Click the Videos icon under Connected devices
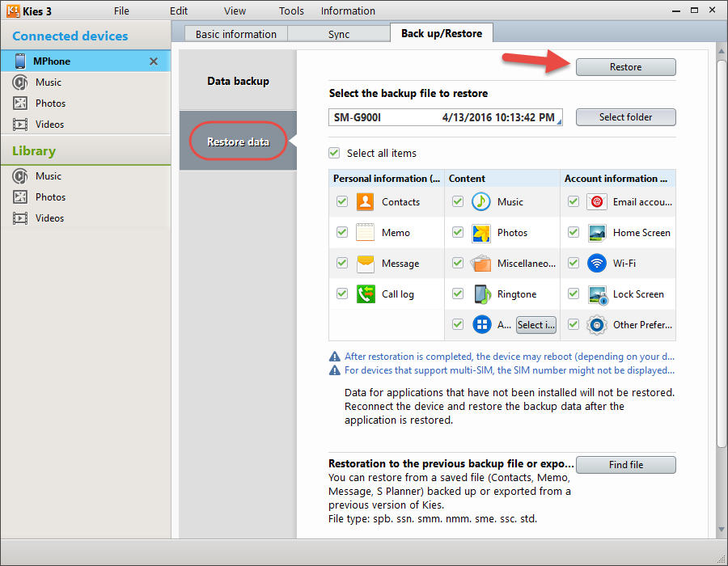This screenshot has width=728, height=566. coord(20,125)
